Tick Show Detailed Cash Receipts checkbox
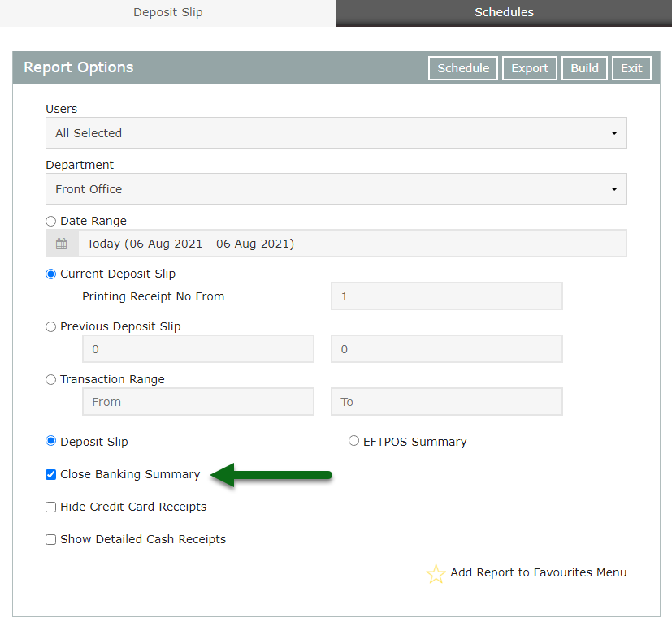Viewport: 672px width, 639px height. click(x=50, y=540)
